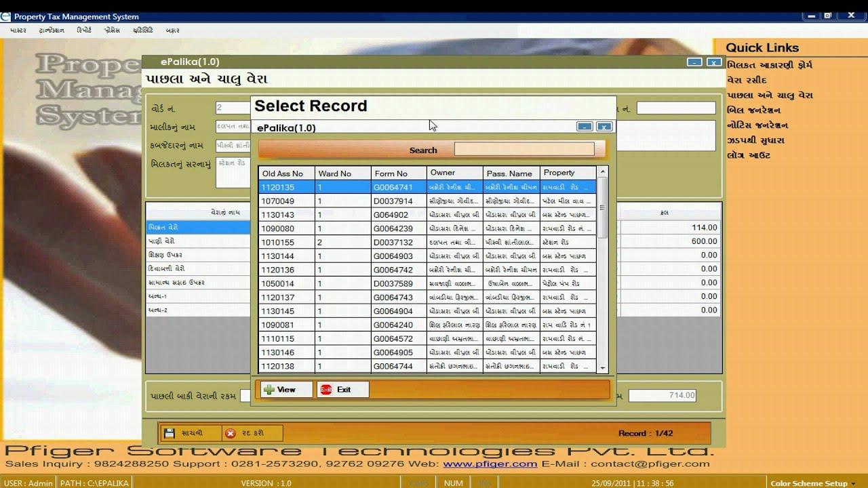Select record row 1130144
Image resolution: width=868 pixels, height=488 pixels.
[x=427, y=256]
